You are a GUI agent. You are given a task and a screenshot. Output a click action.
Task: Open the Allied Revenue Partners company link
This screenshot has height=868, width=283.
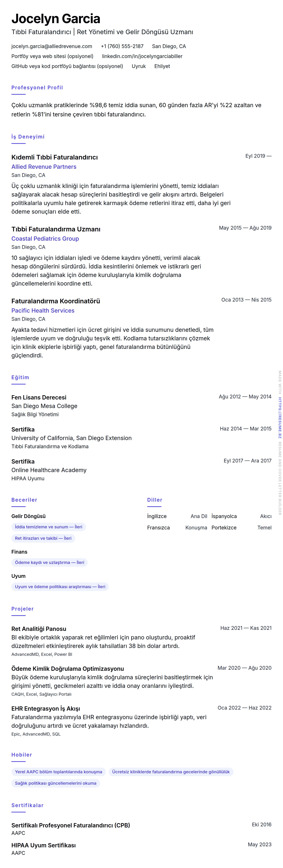[x=44, y=167]
